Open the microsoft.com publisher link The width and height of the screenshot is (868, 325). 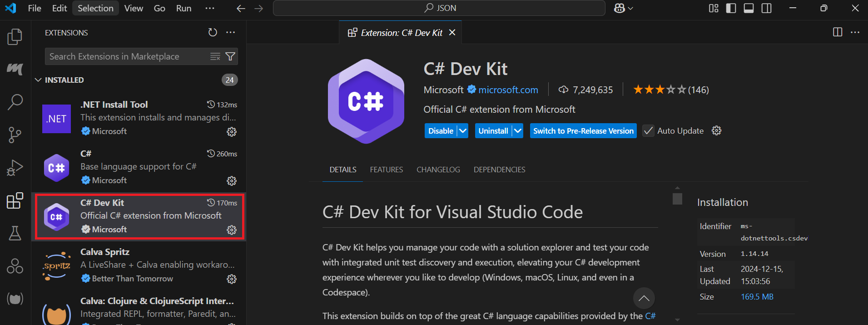(x=508, y=90)
